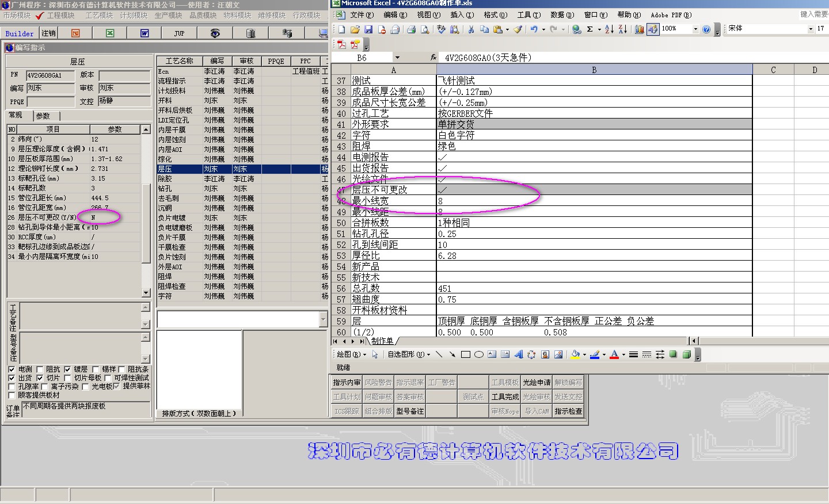This screenshot has height=504, width=829.
Task: Click Excel's AutoSum sigma icon
Action: (590, 29)
